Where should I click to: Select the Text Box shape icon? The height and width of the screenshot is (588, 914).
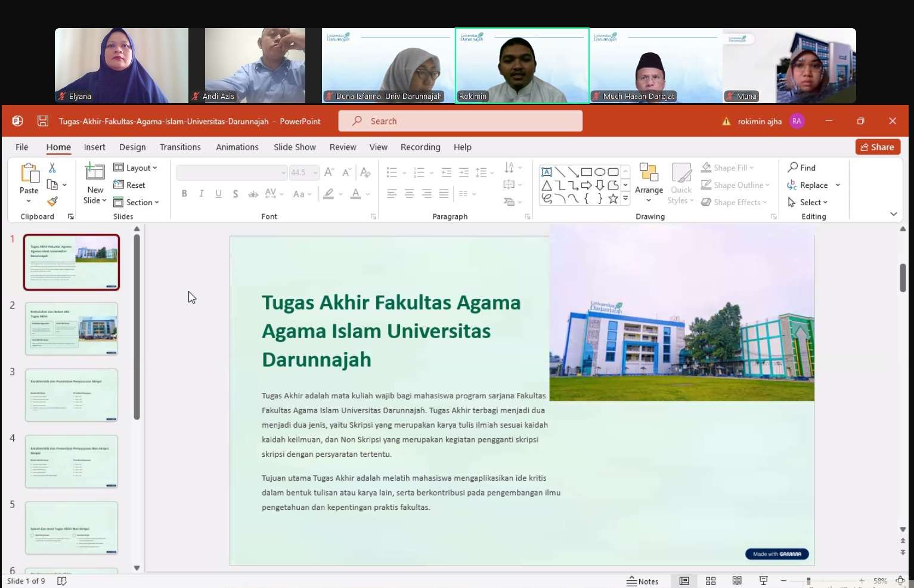click(547, 172)
